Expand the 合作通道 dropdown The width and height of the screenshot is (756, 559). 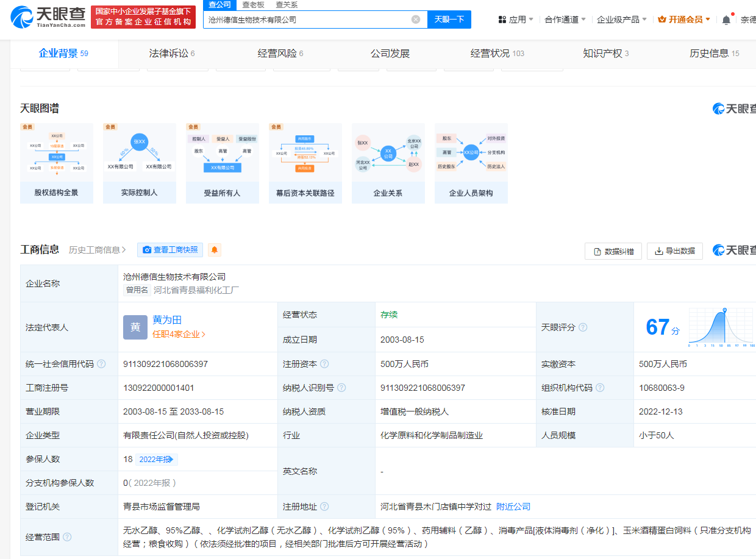click(565, 20)
